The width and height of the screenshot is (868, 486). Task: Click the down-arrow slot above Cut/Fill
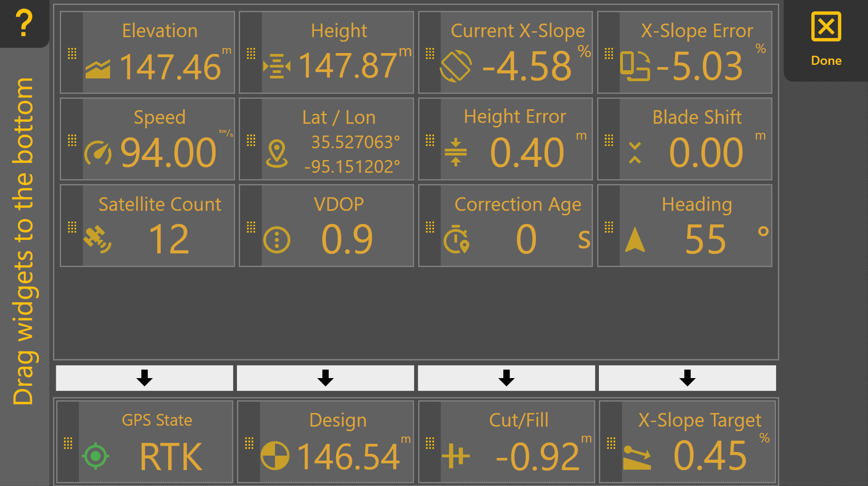pos(506,378)
